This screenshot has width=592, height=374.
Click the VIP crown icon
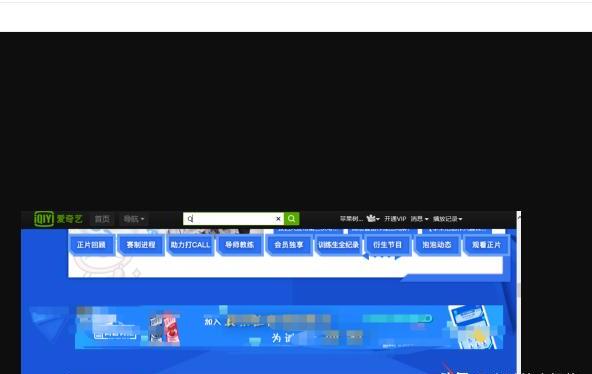tap(372, 219)
